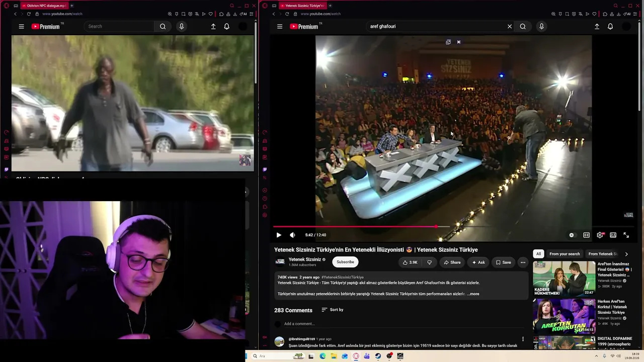Screen dimensions: 644x362
Task: Save the video to a playlist
Action: (503, 262)
